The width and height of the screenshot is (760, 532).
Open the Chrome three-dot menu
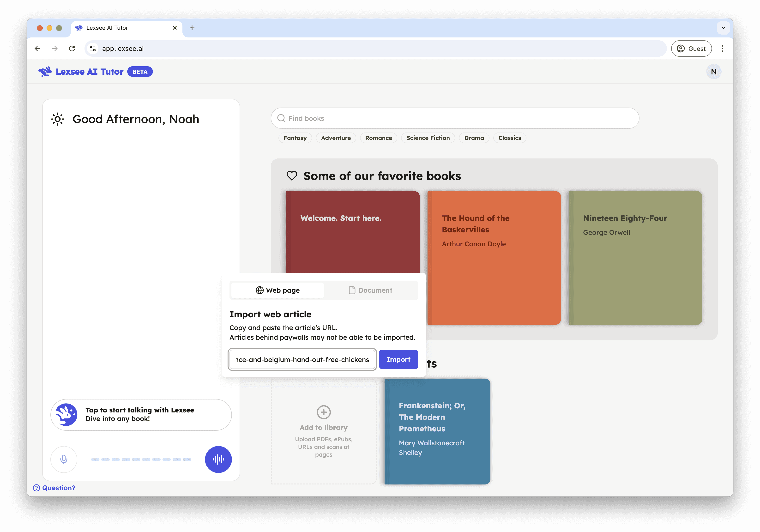722,49
